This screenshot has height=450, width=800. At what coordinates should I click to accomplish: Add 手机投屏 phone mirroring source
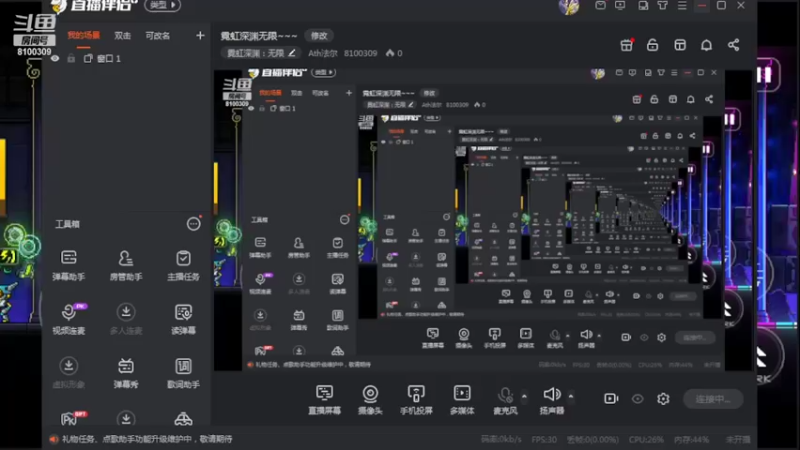[416, 399]
